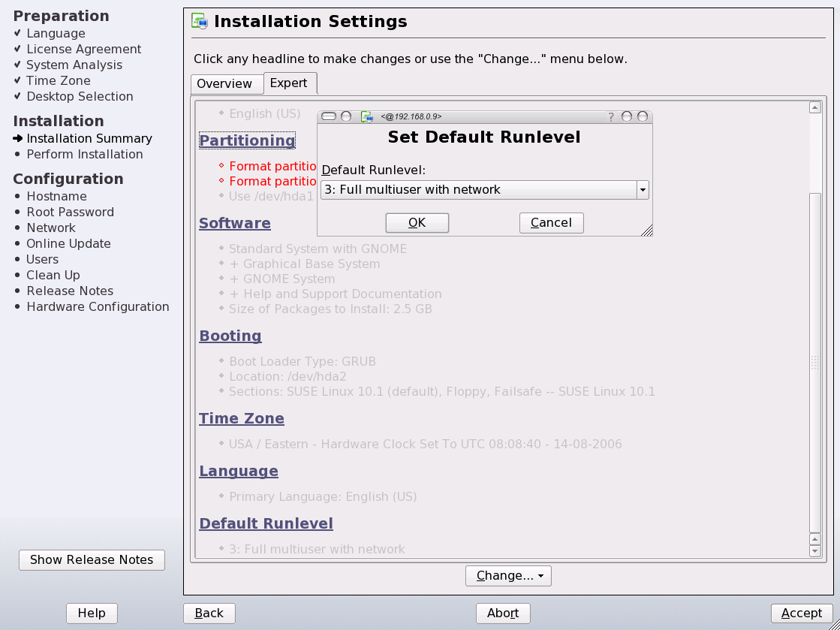The height and width of the screenshot is (630, 840).
Task: Click the YaST icon beside Installation Settings
Action: pos(200,22)
